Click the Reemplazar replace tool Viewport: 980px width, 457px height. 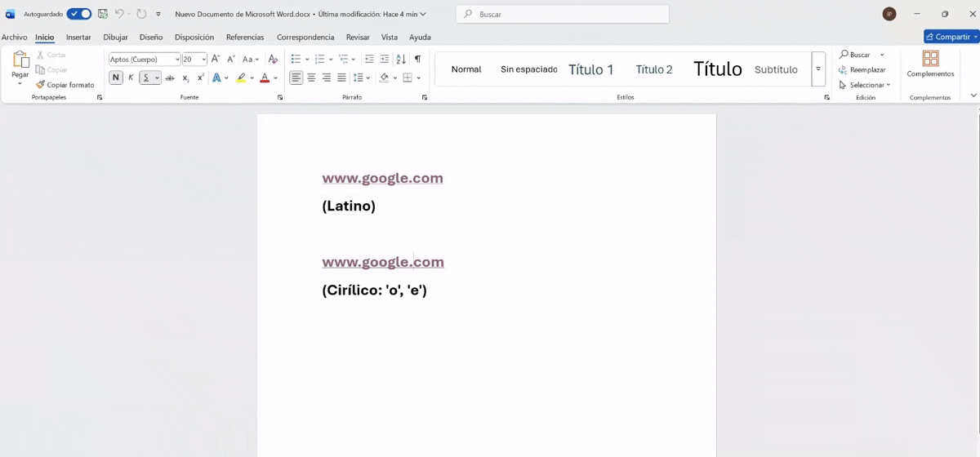(x=862, y=70)
